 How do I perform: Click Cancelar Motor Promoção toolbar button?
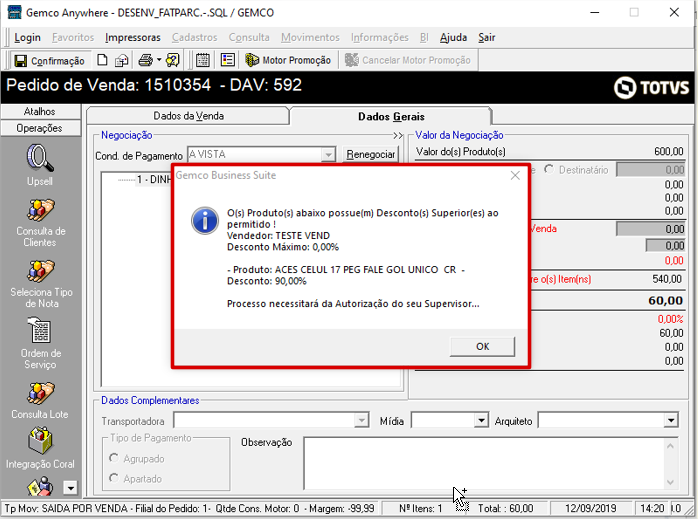(x=408, y=60)
